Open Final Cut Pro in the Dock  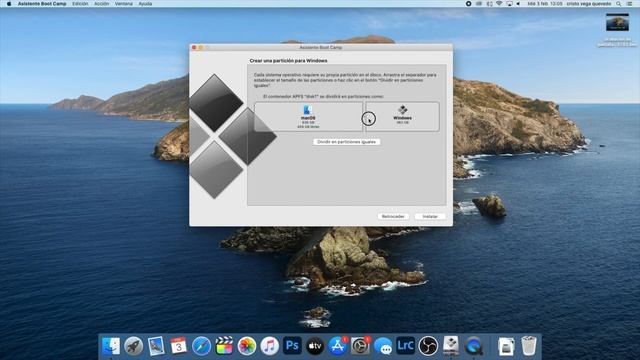click(224, 346)
